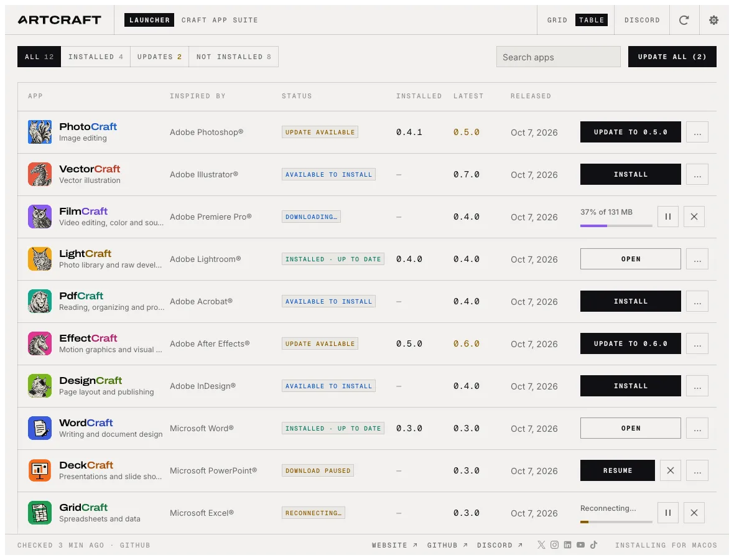Click the LightCraft lynx icon
This screenshot has height=560, width=734.
39,259
